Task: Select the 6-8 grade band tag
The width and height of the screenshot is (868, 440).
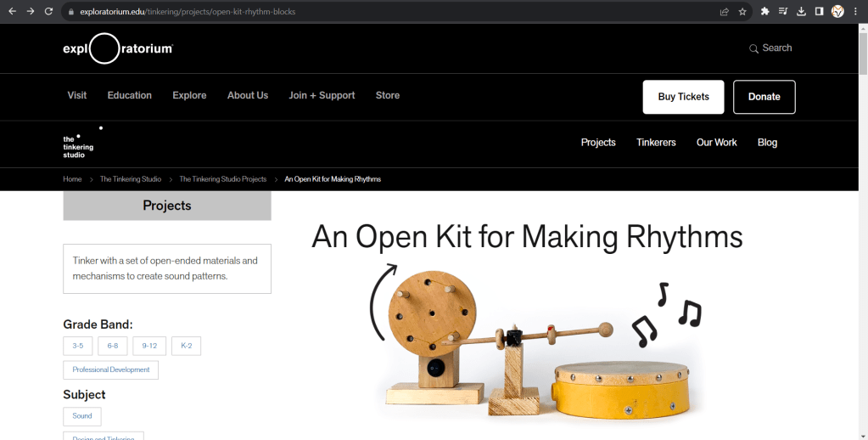Action: coord(113,346)
